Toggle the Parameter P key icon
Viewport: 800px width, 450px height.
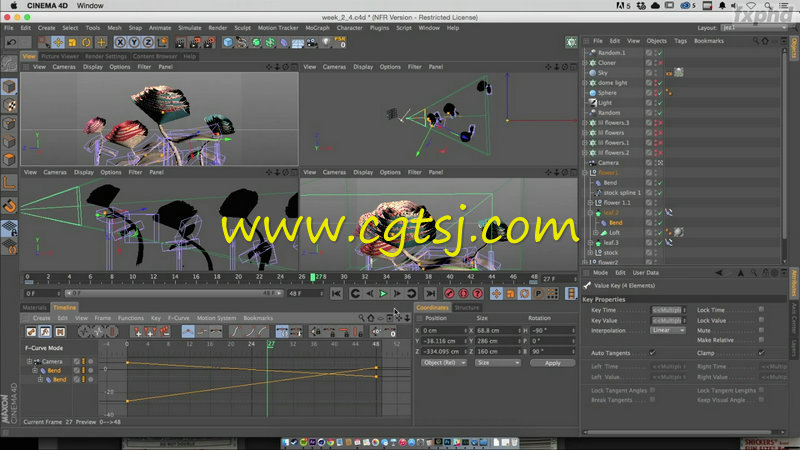click(x=538, y=293)
